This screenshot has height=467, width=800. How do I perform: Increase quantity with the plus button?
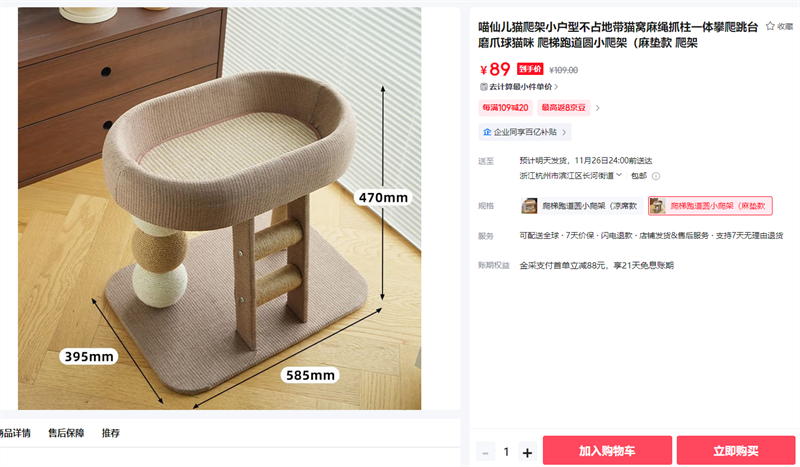pyautogui.click(x=528, y=452)
